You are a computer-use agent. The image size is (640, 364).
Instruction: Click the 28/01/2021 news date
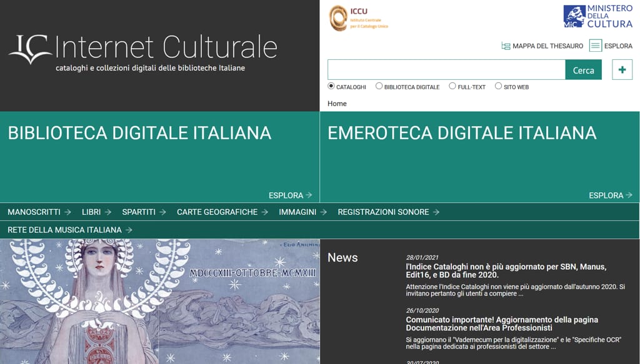click(x=422, y=257)
